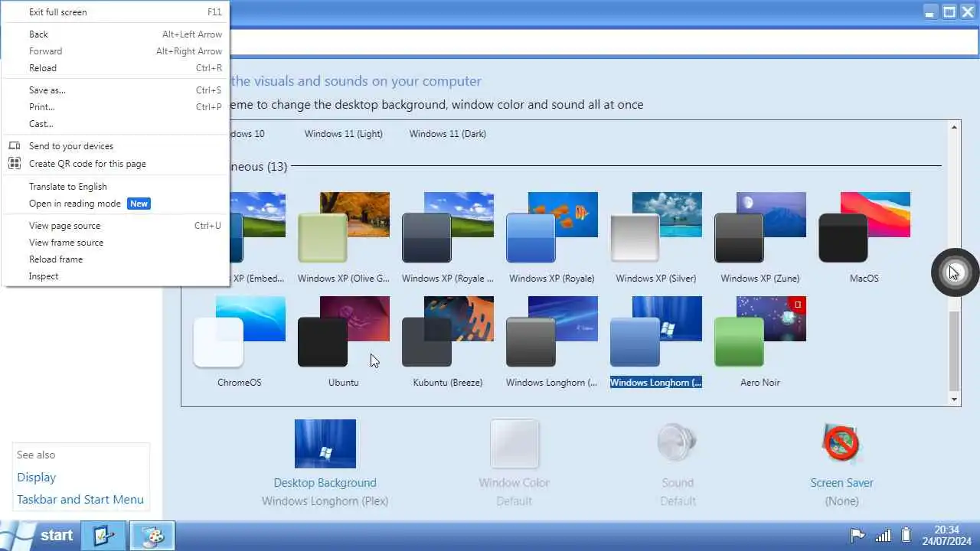The width and height of the screenshot is (980, 551).
Task: Open Desktop Background settings icon
Action: coord(325,444)
